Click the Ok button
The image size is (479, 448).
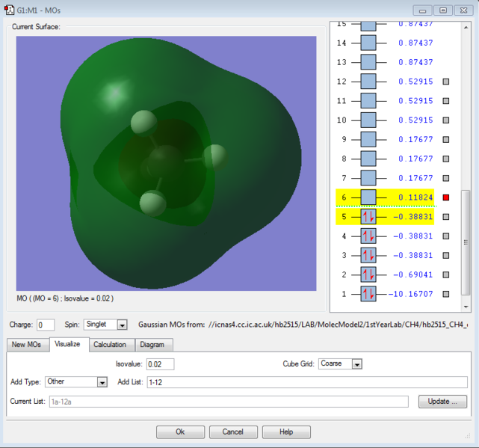point(180,432)
